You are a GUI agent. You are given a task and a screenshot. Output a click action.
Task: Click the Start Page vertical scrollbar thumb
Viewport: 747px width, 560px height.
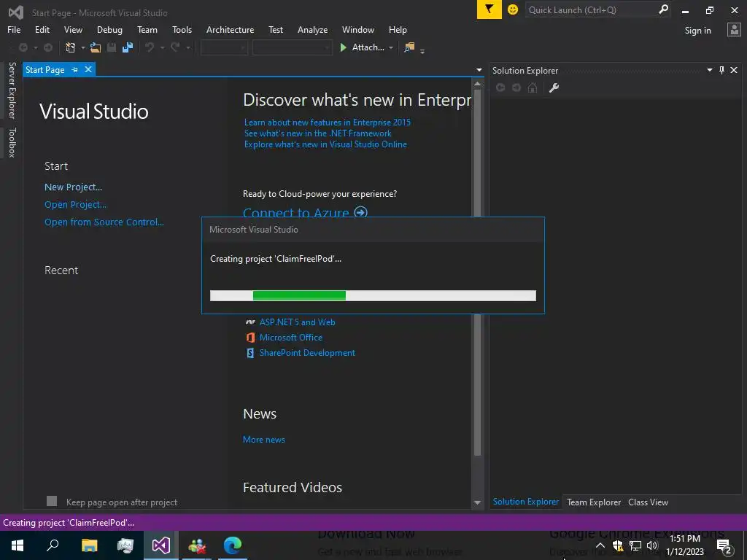coord(477,271)
